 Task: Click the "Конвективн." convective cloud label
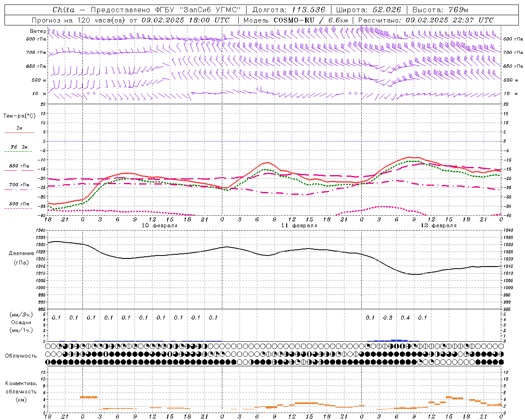pos(21,383)
